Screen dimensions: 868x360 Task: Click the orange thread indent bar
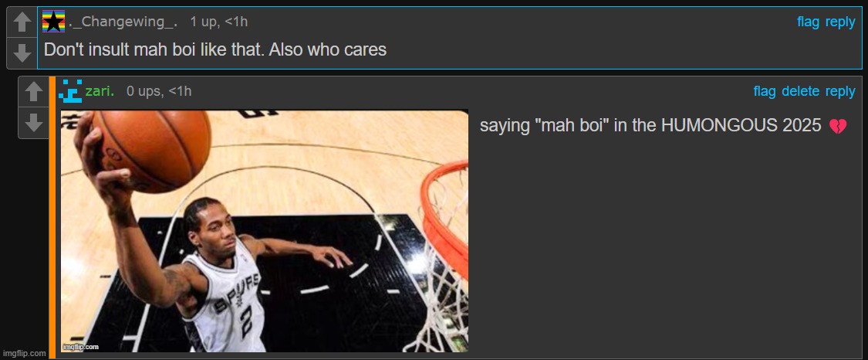pos(52,218)
